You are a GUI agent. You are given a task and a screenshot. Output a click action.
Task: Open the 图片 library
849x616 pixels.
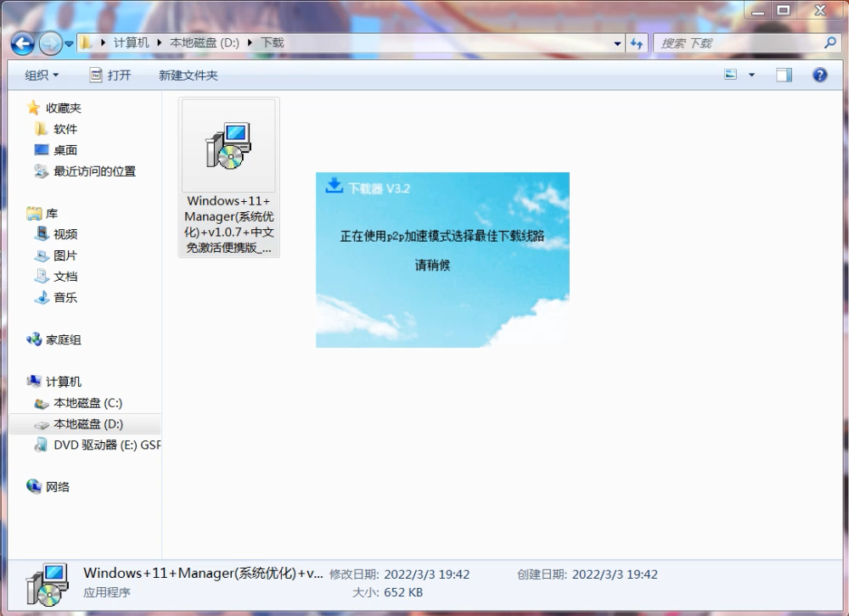click(65, 255)
